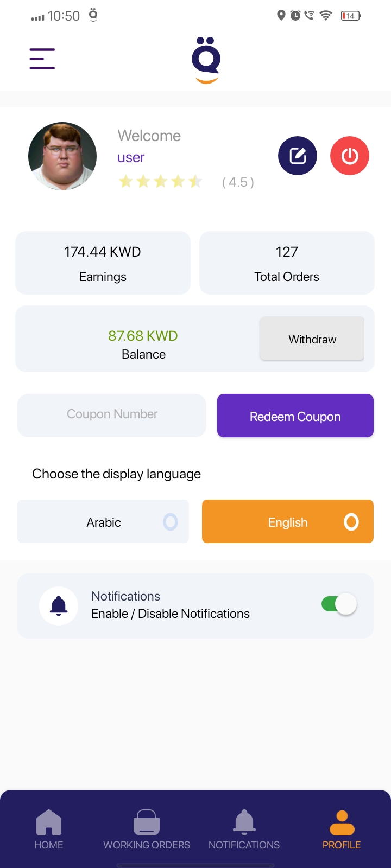The height and width of the screenshot is (868, 391).
Task: Open the Working Orders tab
Action: tap(147, 830)
